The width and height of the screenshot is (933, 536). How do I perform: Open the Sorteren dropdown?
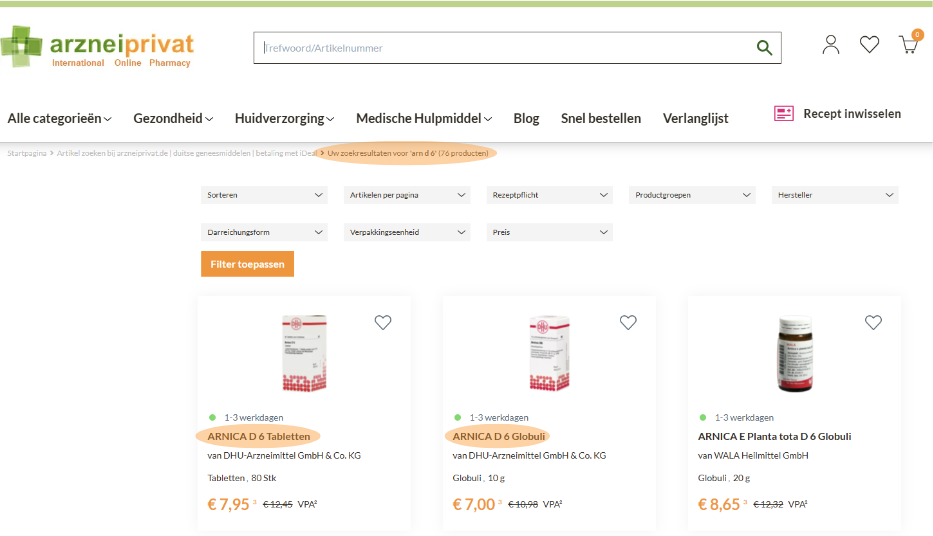264,195
